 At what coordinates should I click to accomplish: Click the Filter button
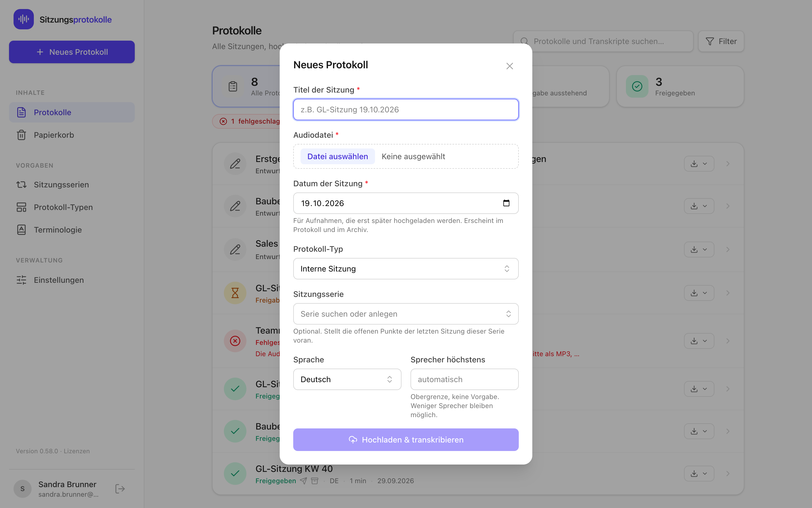(721, 41)
